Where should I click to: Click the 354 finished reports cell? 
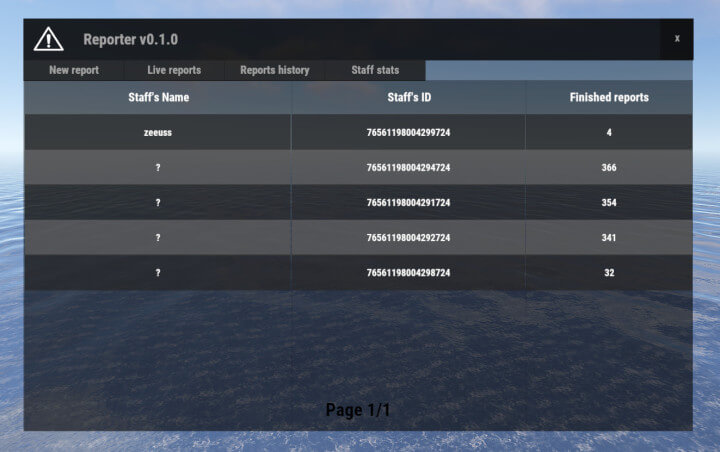609,202
